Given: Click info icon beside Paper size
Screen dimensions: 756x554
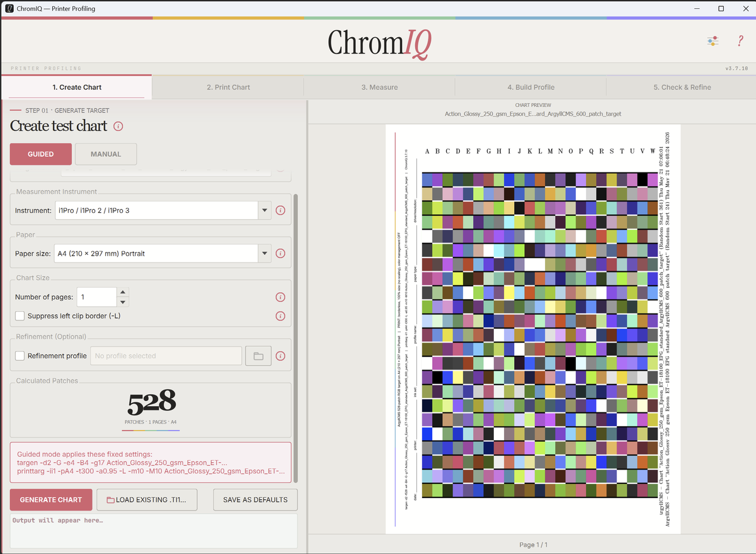Looking at the screenshot, I should pyautogui.click(x=281, y=254).
